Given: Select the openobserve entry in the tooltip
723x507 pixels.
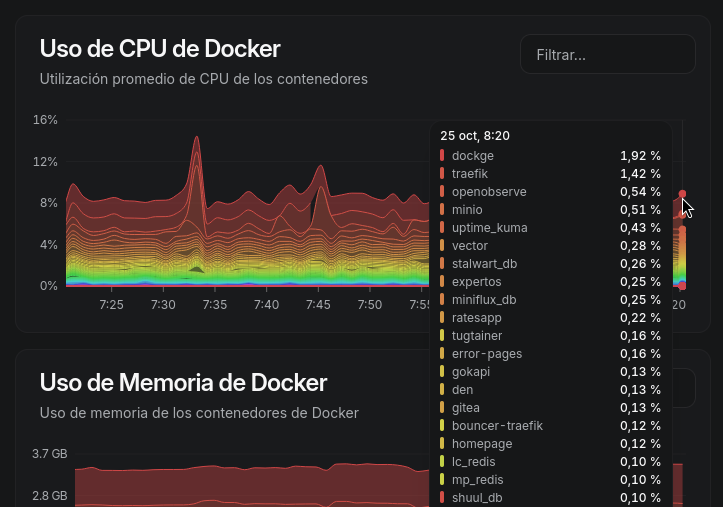Looking at the screenshot, I should coord(489,192).
